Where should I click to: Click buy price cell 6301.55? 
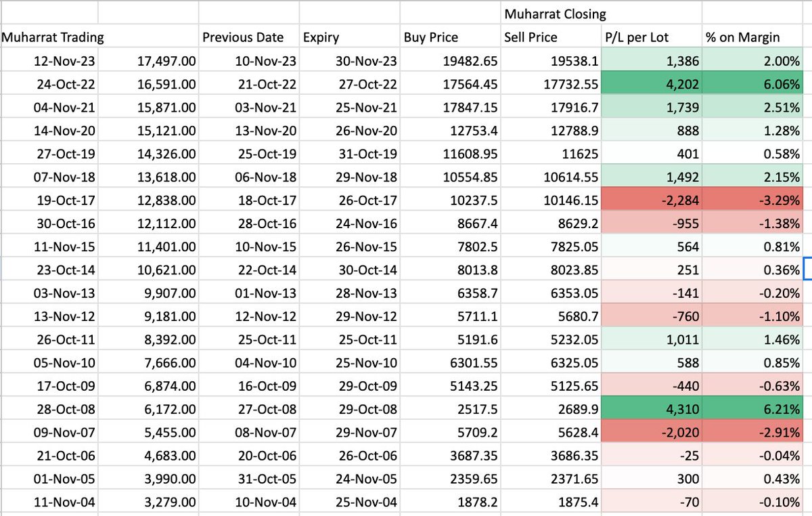(x=450, y=361)
